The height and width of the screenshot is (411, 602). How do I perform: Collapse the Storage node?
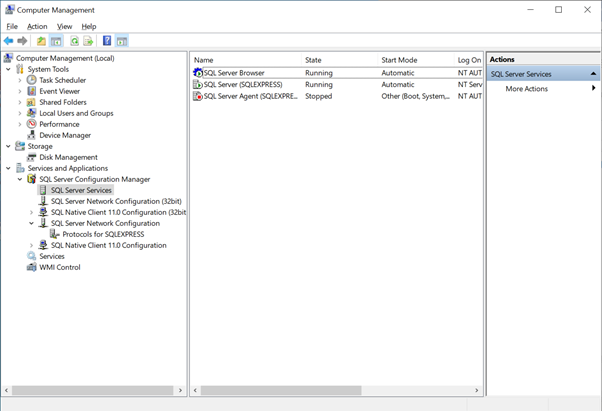8,146
